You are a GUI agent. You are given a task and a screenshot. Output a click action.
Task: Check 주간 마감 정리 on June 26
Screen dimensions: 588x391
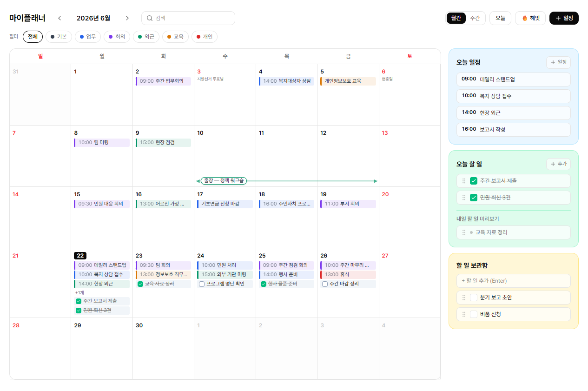325,284
